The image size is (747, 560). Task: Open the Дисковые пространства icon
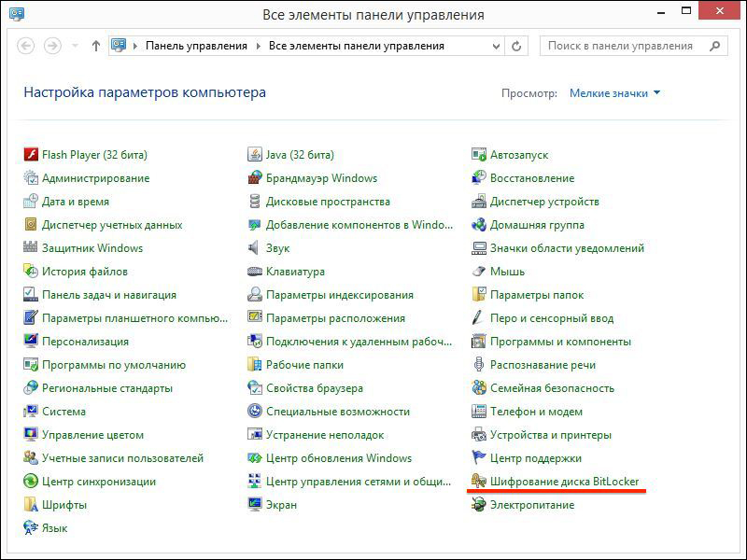pyautogui.click(x=255, y=201)
